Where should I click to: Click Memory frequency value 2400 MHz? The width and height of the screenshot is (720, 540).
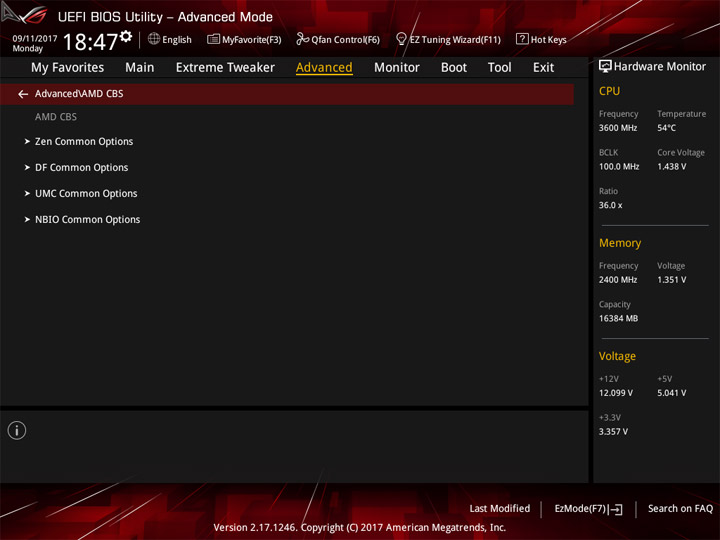pos(618,280)
